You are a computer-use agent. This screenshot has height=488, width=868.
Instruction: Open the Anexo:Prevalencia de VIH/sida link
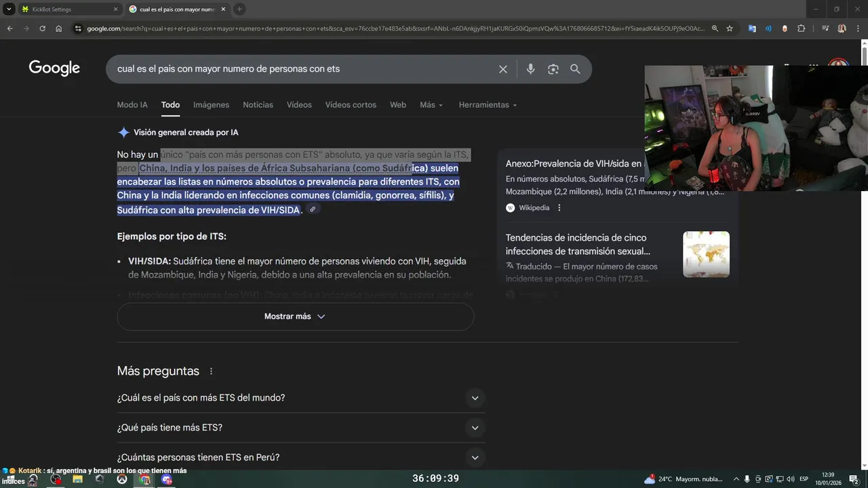(574, 163)
